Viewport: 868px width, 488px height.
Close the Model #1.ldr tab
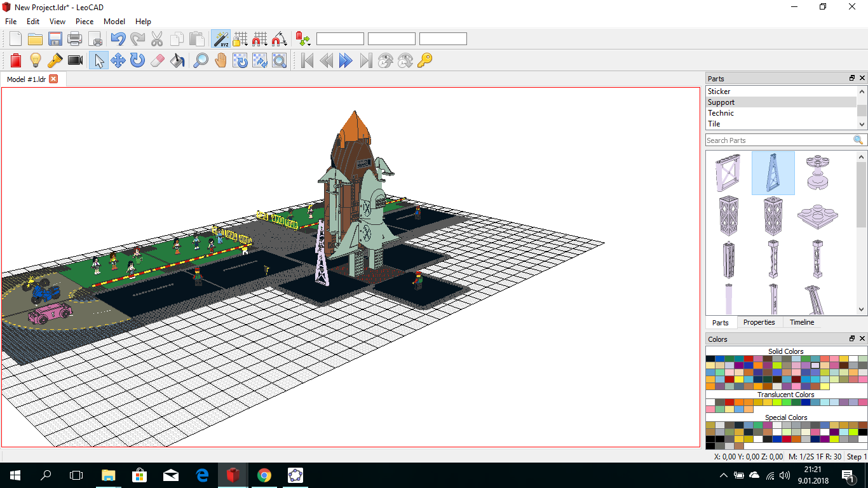(x=53, y=79)
